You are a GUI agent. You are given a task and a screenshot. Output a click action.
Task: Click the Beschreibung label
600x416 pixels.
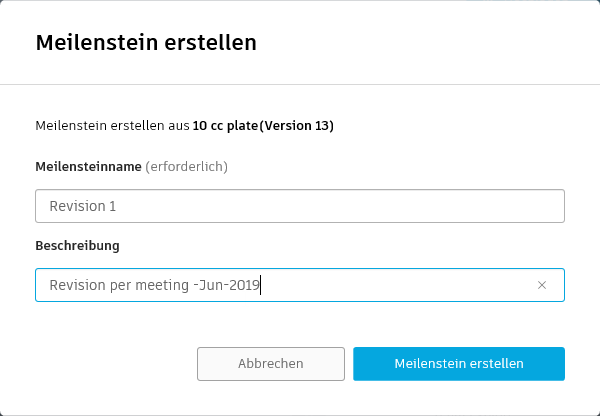pyautogui.click(x=78, y=244)
